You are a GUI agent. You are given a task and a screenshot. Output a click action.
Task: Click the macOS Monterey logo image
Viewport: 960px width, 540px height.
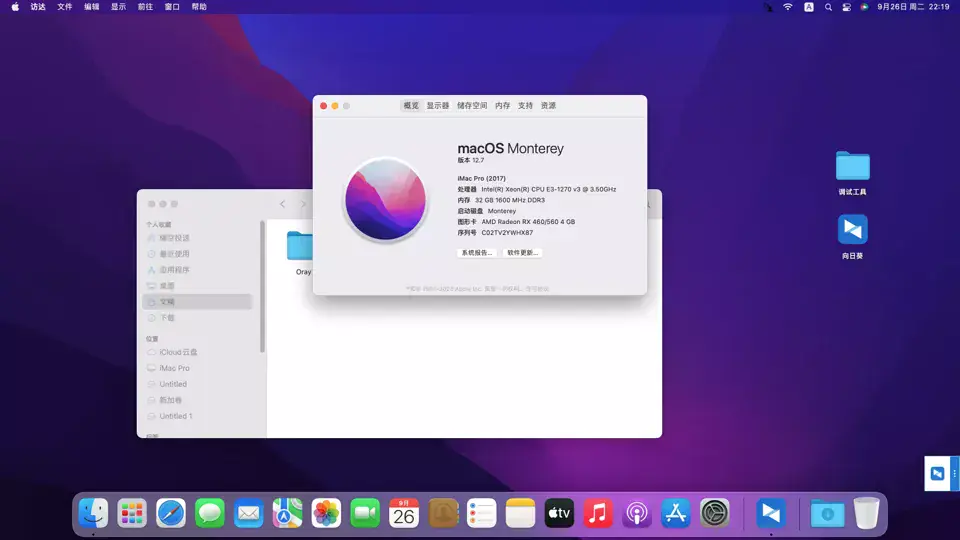pyautogui.click(x=385, y=200)
